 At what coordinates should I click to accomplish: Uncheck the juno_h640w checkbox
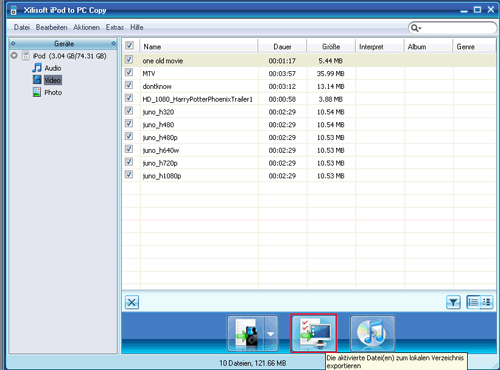pyautogui.click(x=129, y=149)
